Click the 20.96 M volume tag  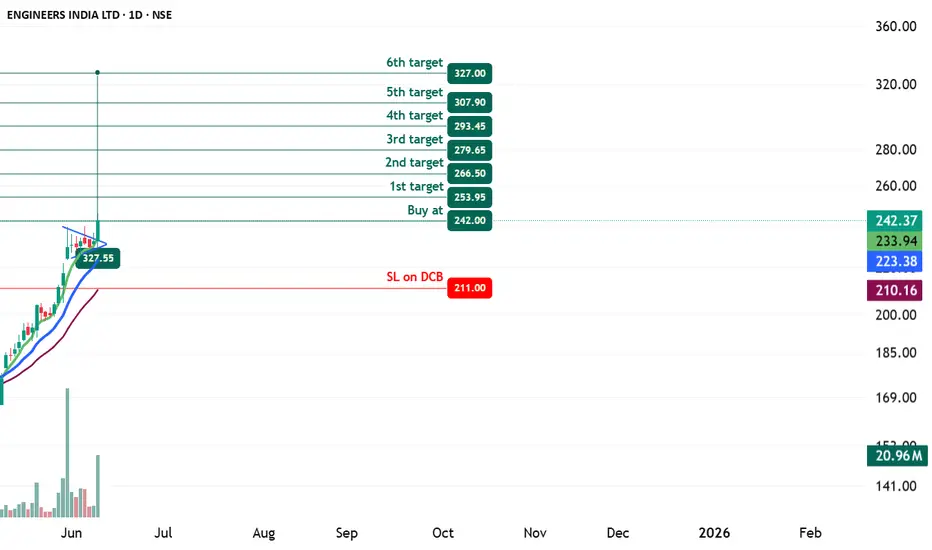point(897,455)
